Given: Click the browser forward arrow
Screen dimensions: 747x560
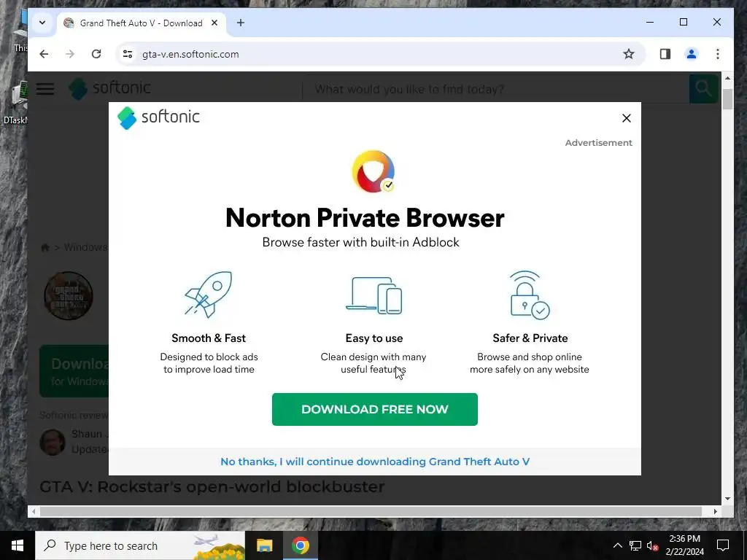Looking at the screenshot, I should click(x=70, y=54).
